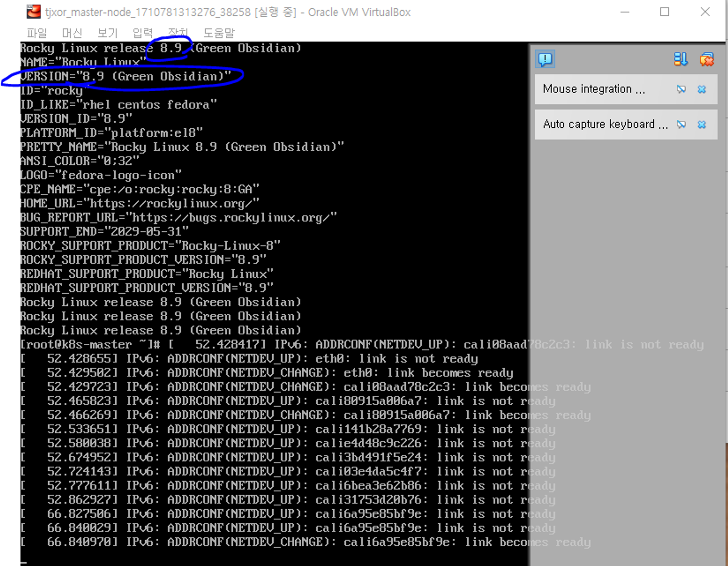Click the 52.862927 cali31753d20b76 log line
This screenshot has height=566, width=728.
pyautogui.click(x=288, y=500)
